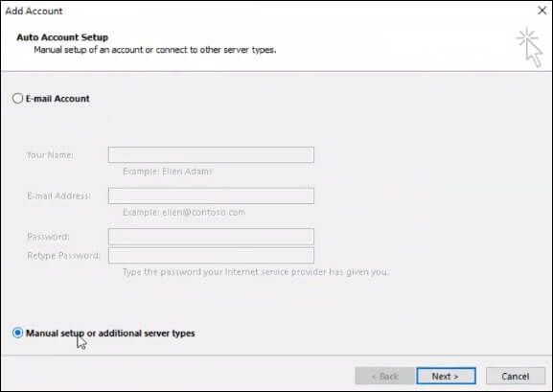Viewport: 553px width, 392px height.
Task: Click the 'E-mail Account' option label text
Action: coord(58,99)
